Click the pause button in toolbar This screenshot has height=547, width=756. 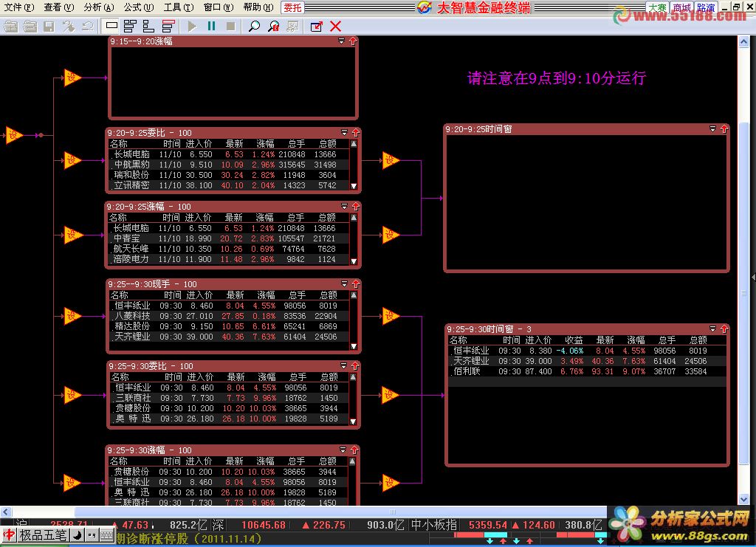(211, 26)
